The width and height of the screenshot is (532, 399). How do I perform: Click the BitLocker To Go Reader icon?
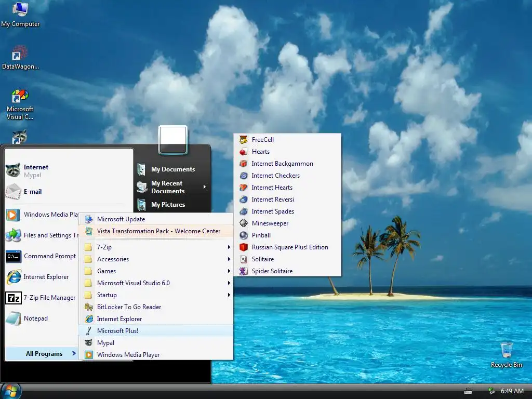coord(88,307)
